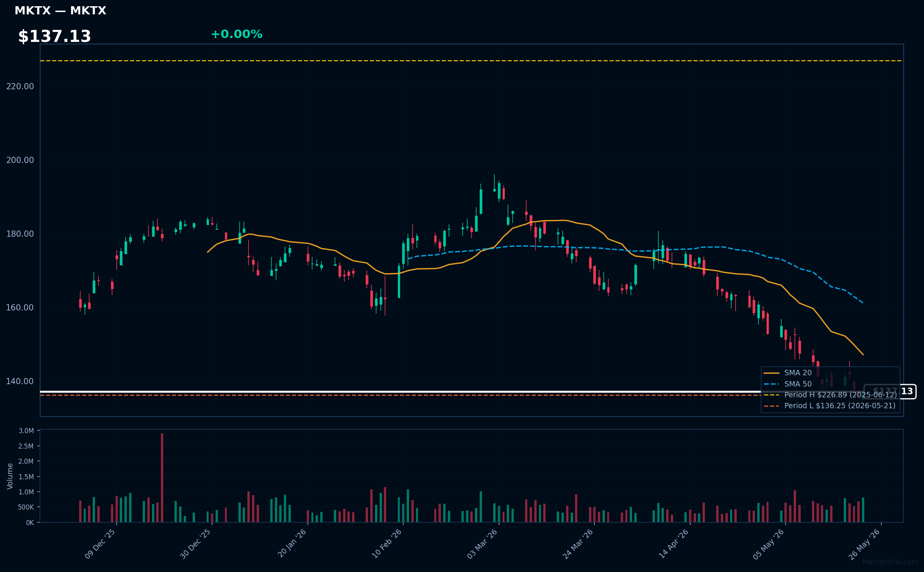
Task: Click the 24 Mar '26 date label
Action: [578, 544]
